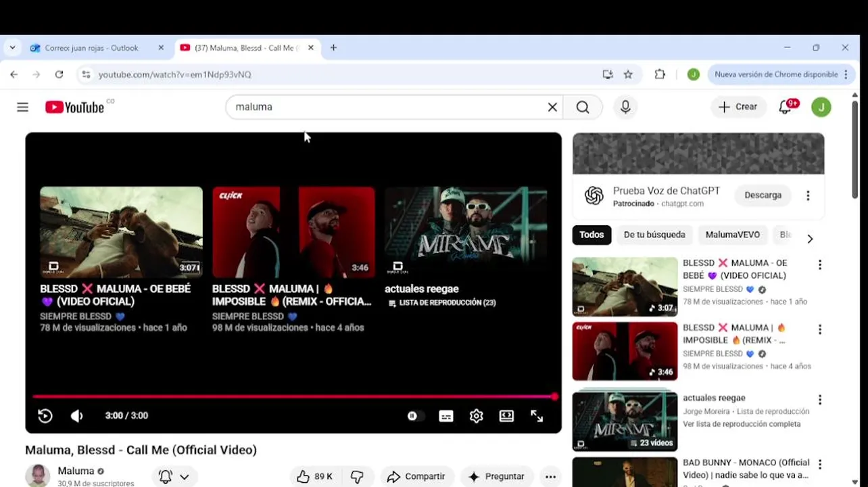Open Maluma channel avatar
Viewport: 868px width, 487px height.
pyautogui.click(x=38, y=476)
